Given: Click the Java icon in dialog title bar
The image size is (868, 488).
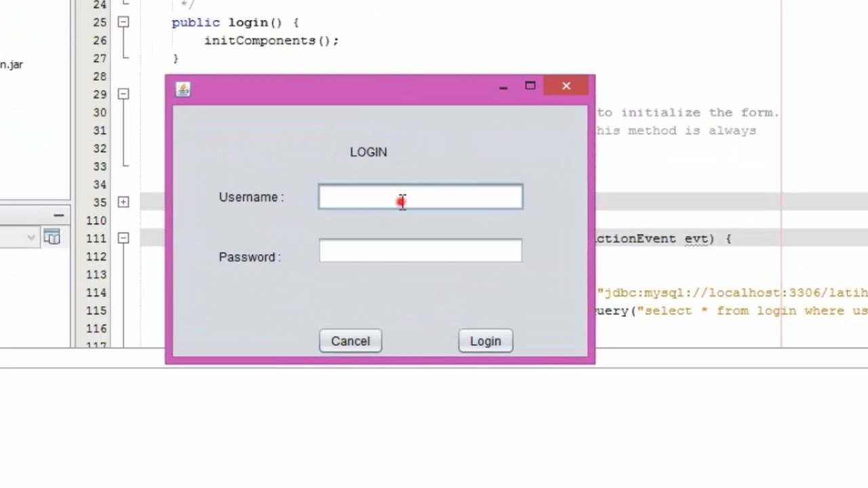Looking at the screenshot, I should 183,89.
